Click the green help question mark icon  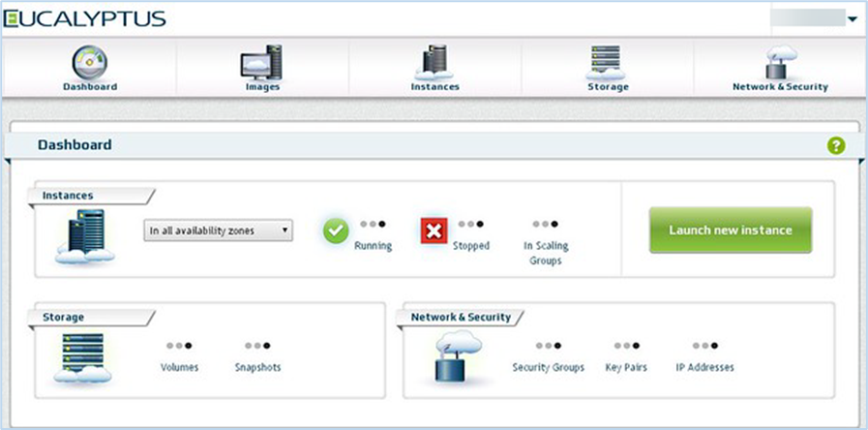836,145
